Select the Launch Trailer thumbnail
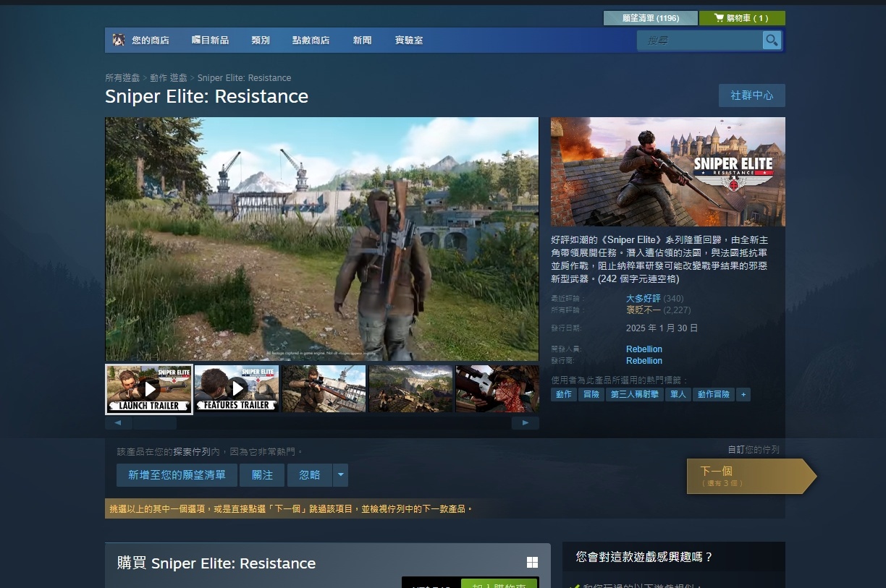This screenshot has width=886, height=588. point(149,389)
